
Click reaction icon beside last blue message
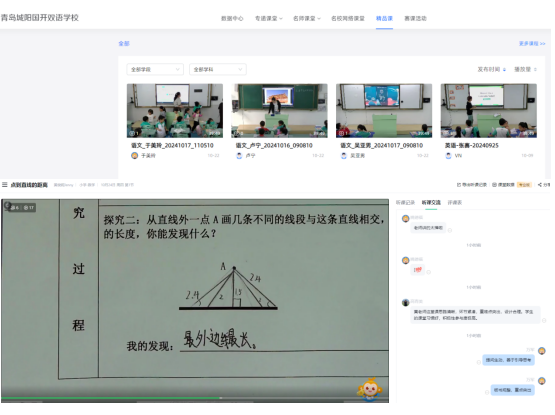coord(487,392)
